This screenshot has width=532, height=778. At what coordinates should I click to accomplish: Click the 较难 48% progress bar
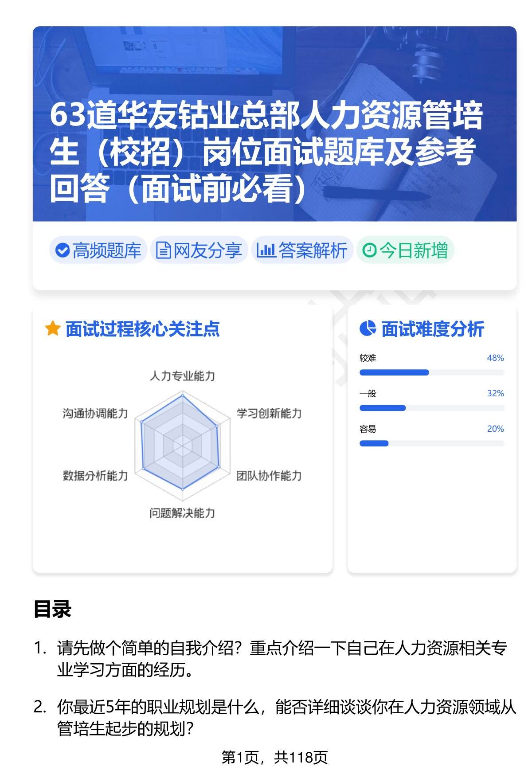click(431, 372)
